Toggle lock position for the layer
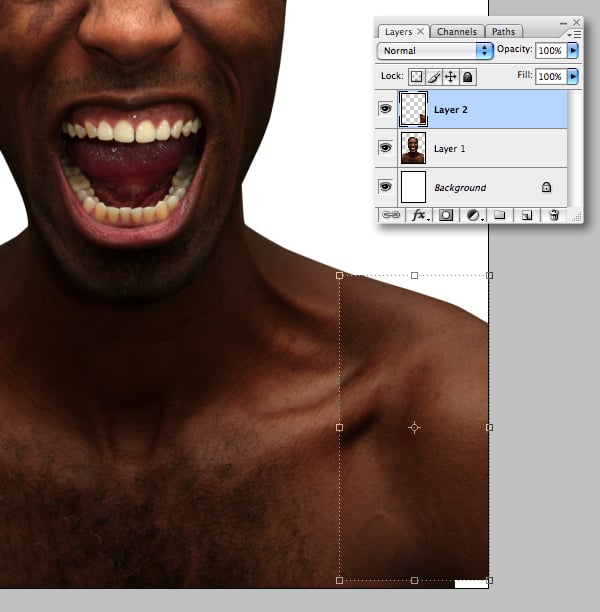The width and height of the screenshot is (600, 612). tap(451, 76)
